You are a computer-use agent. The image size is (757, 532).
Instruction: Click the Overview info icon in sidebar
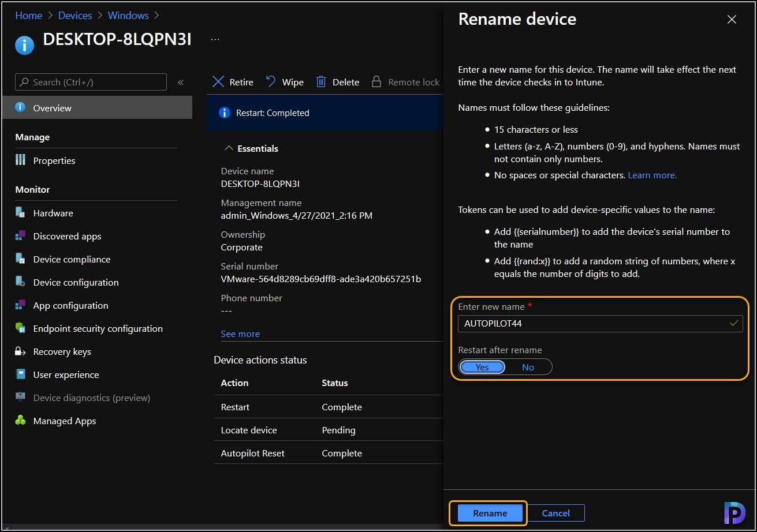click(x=20, y=107)
